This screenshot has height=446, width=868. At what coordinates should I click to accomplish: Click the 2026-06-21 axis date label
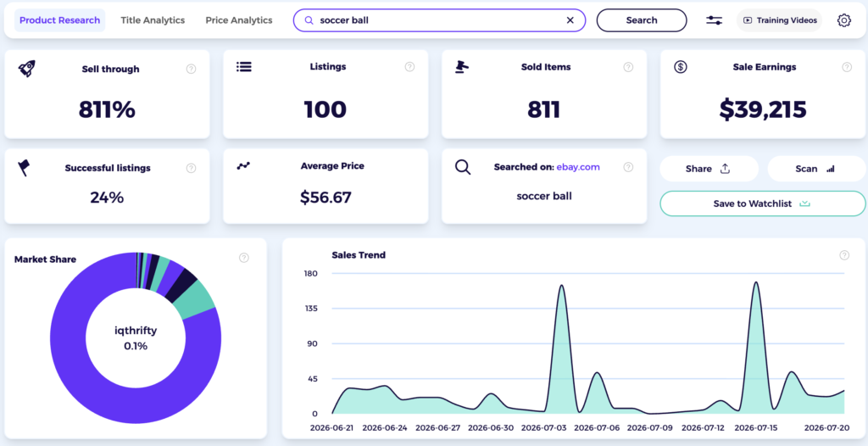332,428
